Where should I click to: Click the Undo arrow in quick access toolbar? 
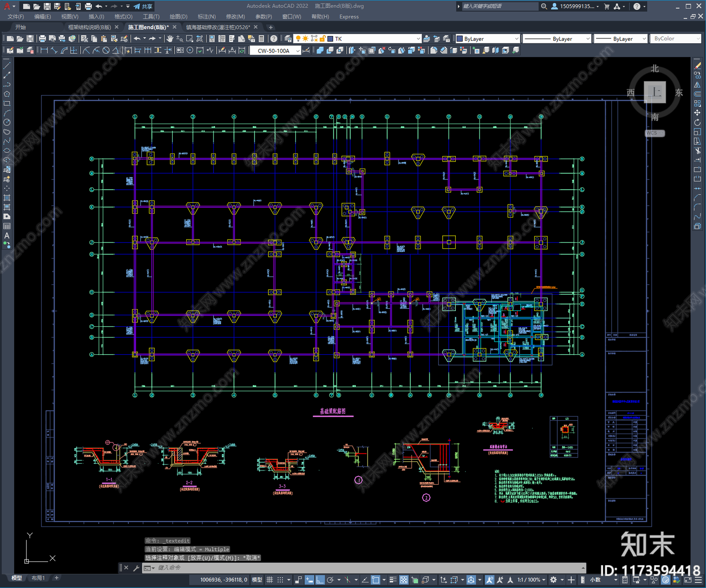(x=99, y=6)
